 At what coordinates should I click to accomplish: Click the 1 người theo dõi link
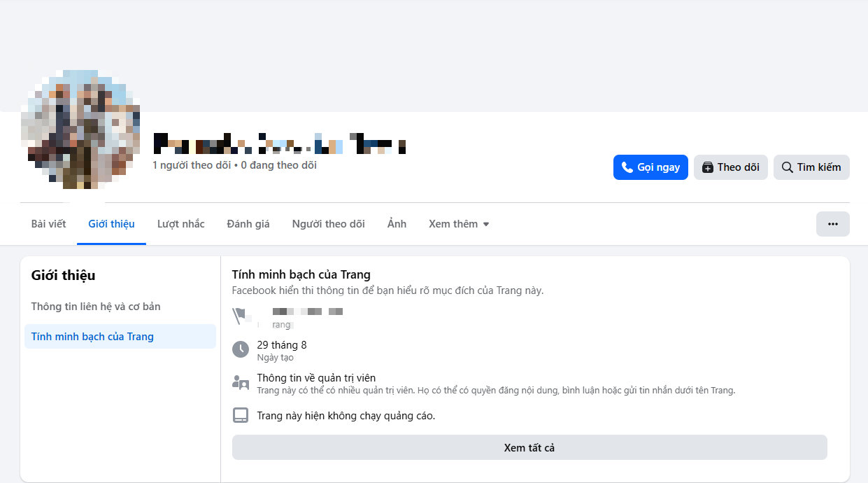click(192, 166)
